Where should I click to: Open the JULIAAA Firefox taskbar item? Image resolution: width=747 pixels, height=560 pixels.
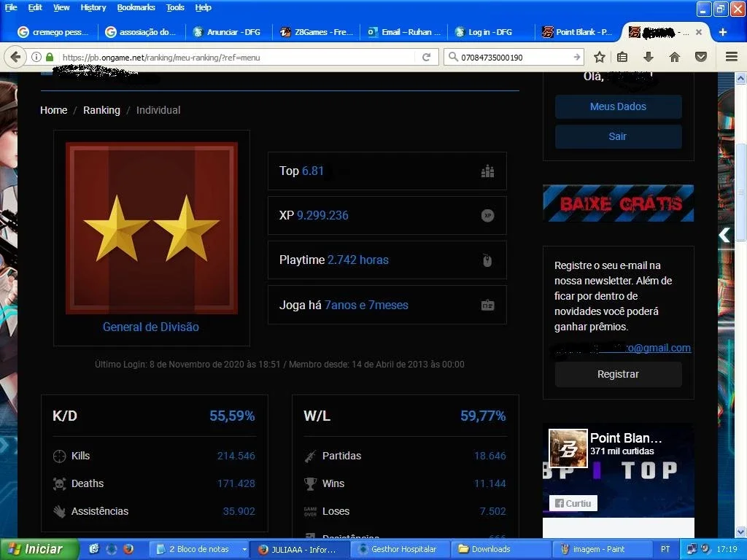pos(300,549)
